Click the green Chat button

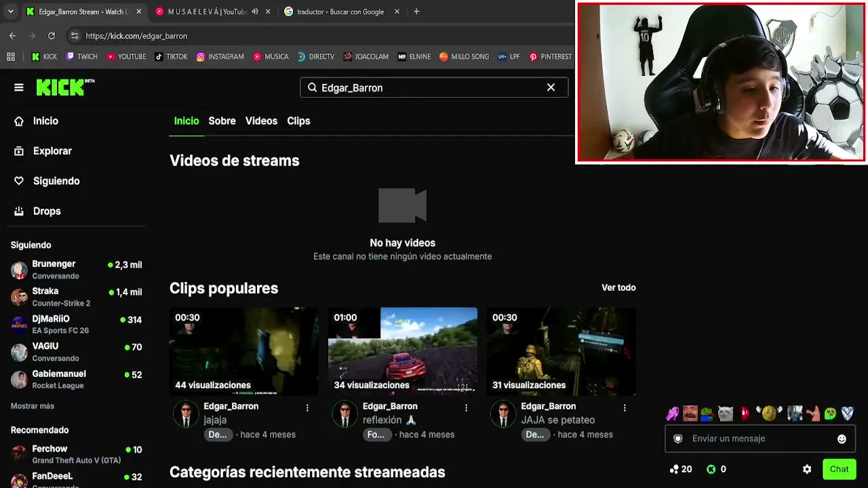point(839,469)
